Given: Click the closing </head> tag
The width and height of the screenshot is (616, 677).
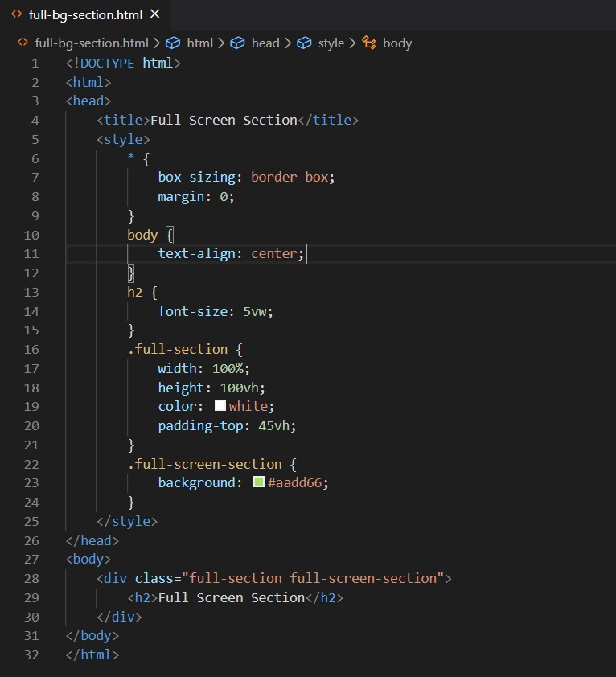Looking at the screenshot, I should 92,540.
